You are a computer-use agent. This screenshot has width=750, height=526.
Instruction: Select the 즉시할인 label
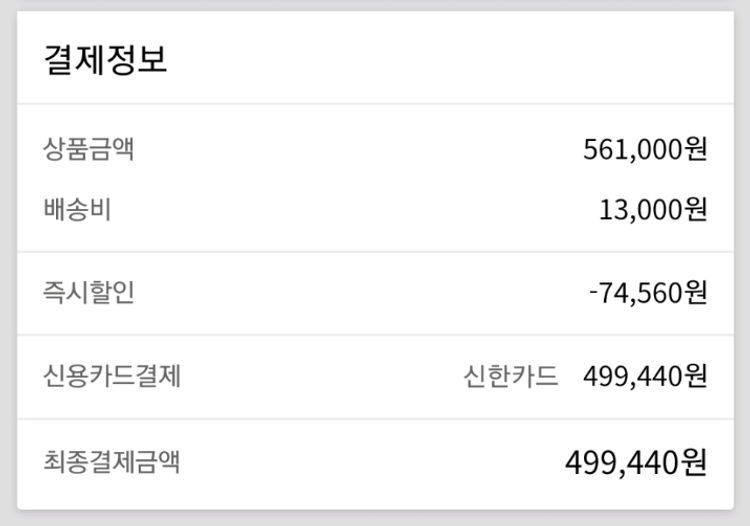pos(89,293)
